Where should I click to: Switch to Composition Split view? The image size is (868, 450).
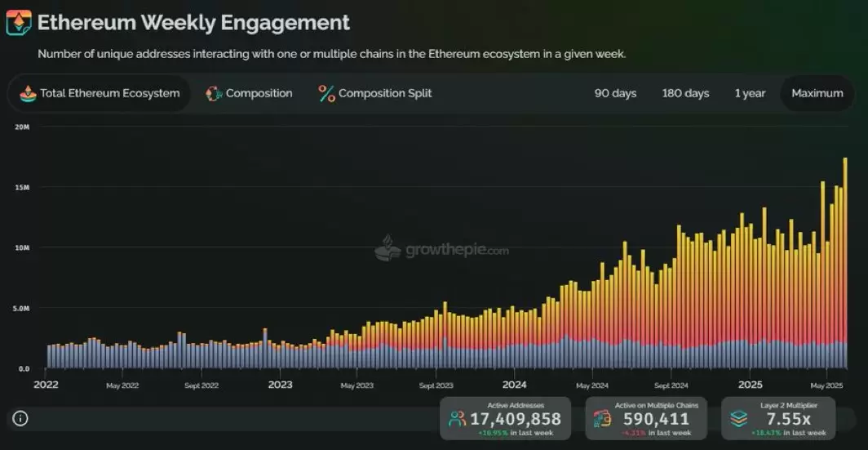[375, 94]
